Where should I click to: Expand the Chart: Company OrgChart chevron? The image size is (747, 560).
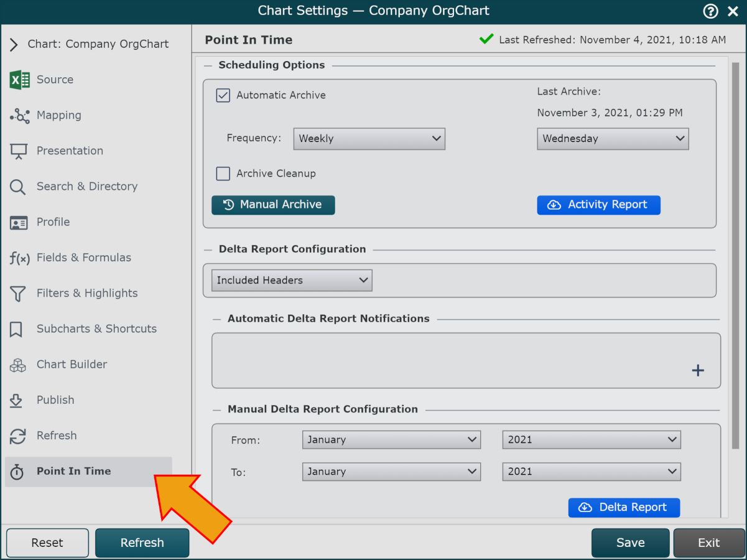(x=14, y=44)
